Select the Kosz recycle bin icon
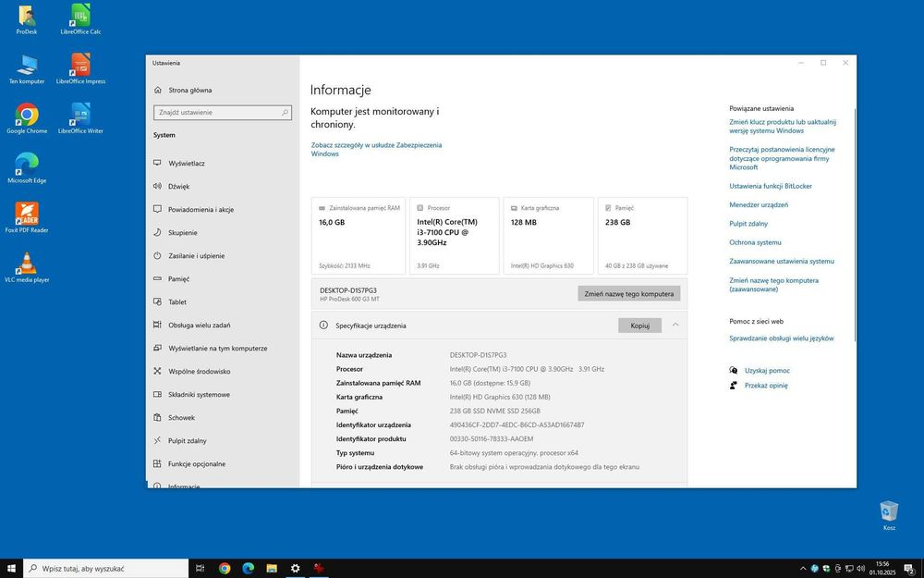The image size is (924, 578). [889, 515]
